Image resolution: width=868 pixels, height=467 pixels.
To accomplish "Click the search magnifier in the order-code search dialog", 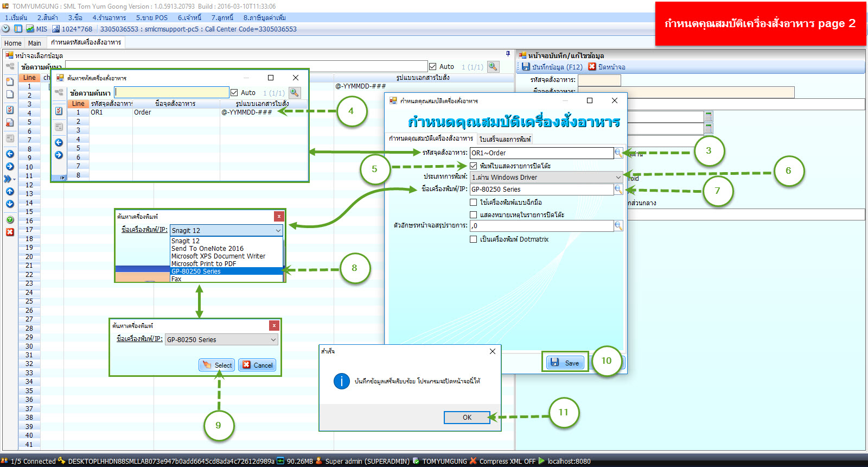I will [294, 93].
